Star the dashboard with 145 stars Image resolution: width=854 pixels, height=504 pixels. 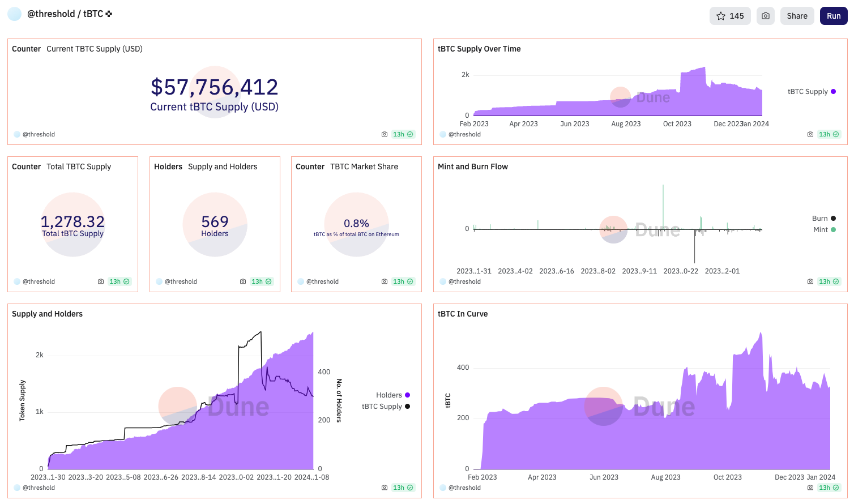coord(730,16)
